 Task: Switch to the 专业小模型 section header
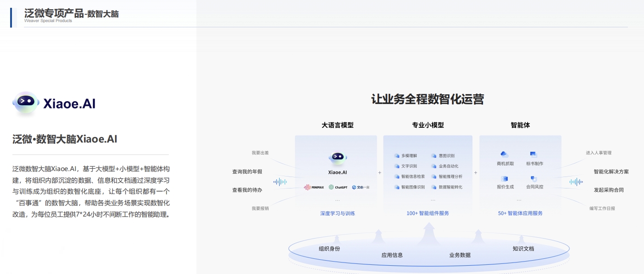pos(428,125)
